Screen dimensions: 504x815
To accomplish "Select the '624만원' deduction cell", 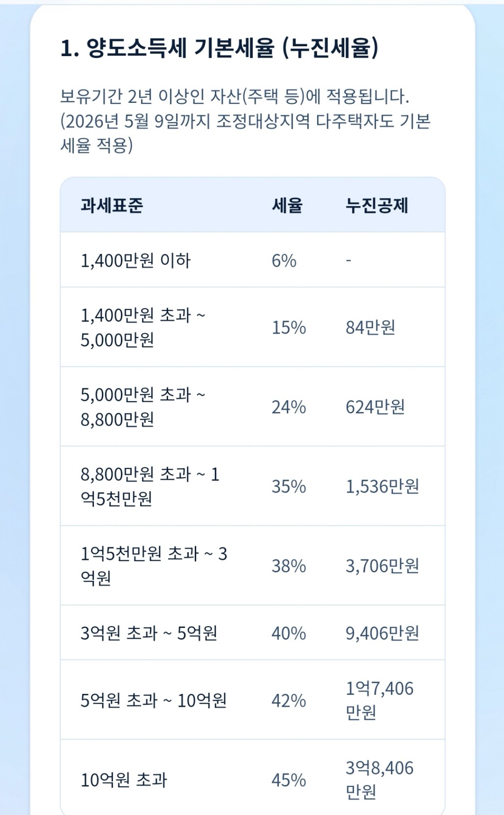I will point(375,407).
